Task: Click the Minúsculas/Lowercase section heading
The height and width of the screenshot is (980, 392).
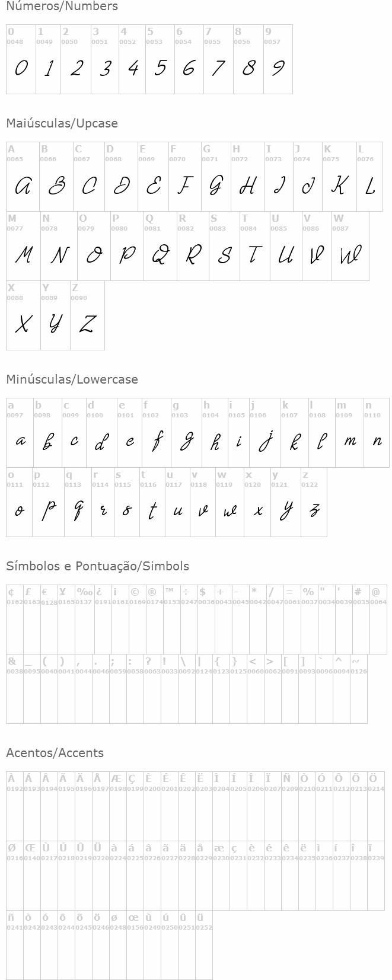Action: [72, 379]
